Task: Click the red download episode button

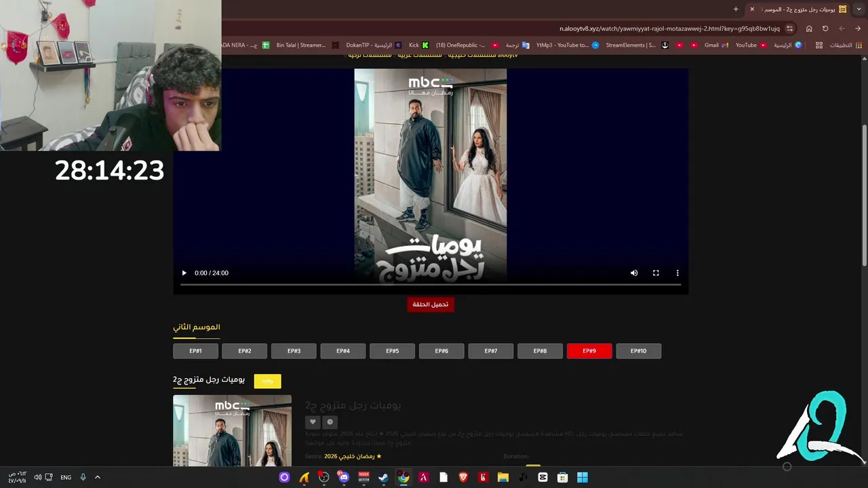Action: (431, 304)
